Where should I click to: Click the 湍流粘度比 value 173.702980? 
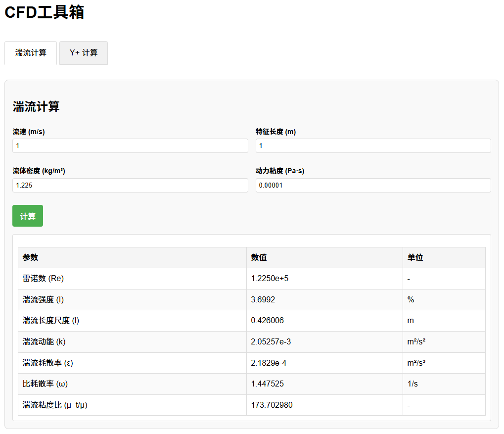(x=272, y=405)
